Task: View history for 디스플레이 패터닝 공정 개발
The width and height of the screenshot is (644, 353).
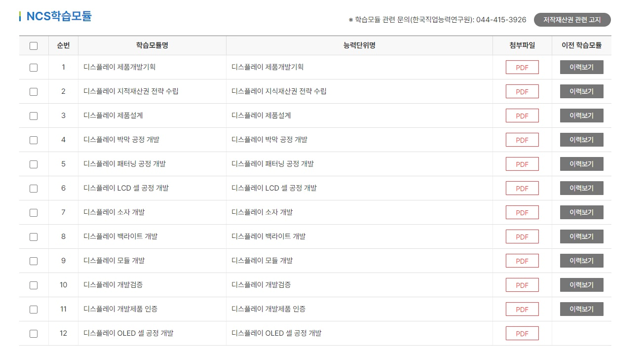Action: pos(581,163)
